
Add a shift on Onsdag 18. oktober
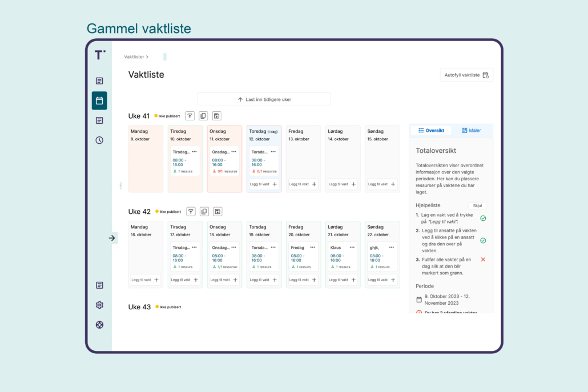click(224, 280)
